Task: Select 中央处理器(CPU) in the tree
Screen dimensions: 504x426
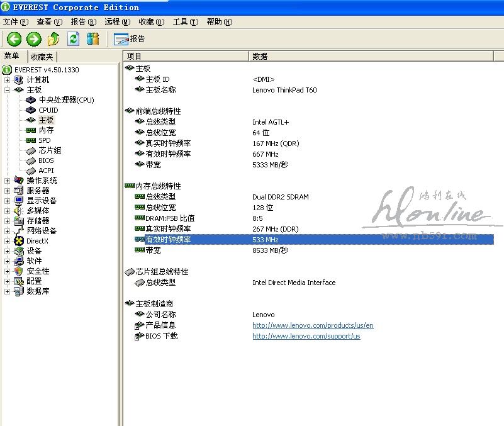Action: 66,100
